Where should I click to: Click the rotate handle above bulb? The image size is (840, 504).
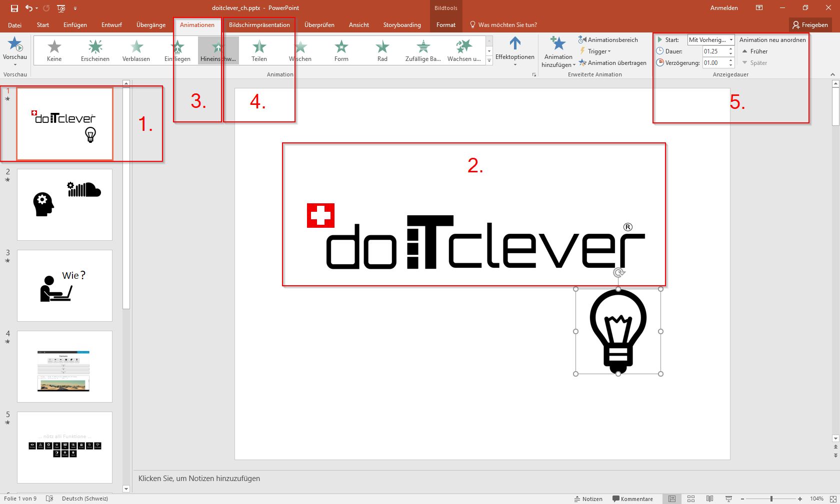[619, 273]
